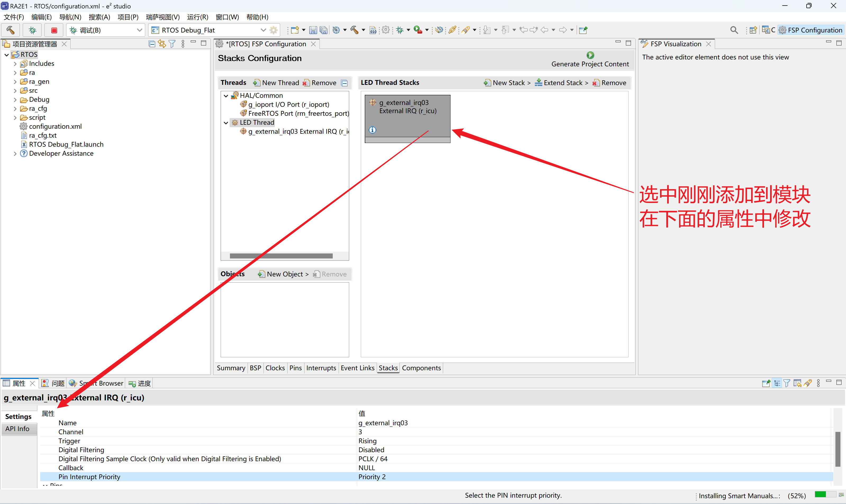Open the 瑞萨视图(V) menu

coord(162,17)
